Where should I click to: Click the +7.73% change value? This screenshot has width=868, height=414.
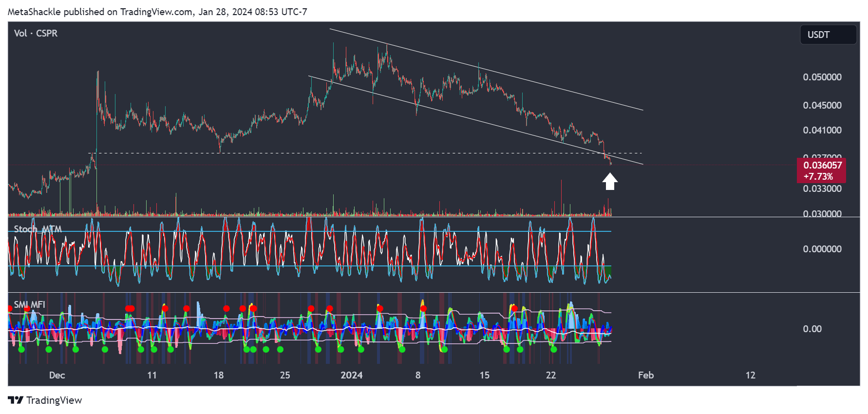[818, 176]
